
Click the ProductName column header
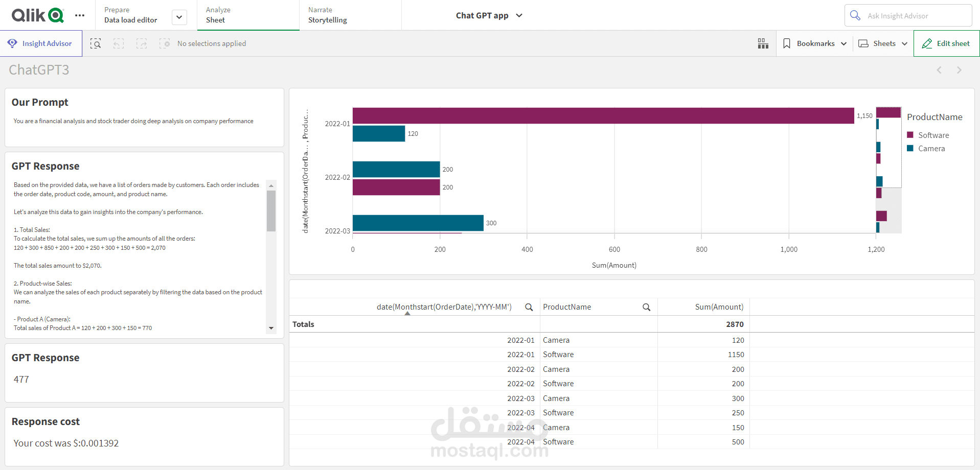click(x=567, y=307)
